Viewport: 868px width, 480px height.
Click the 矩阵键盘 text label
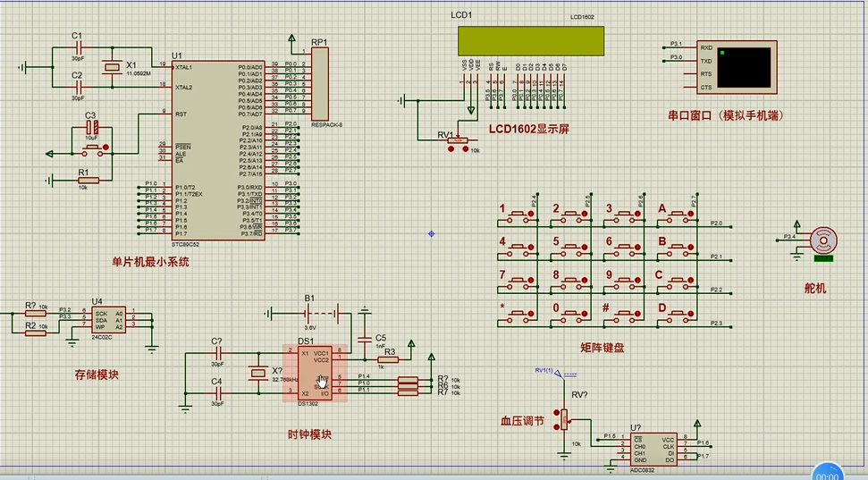(x=602, y=348)
